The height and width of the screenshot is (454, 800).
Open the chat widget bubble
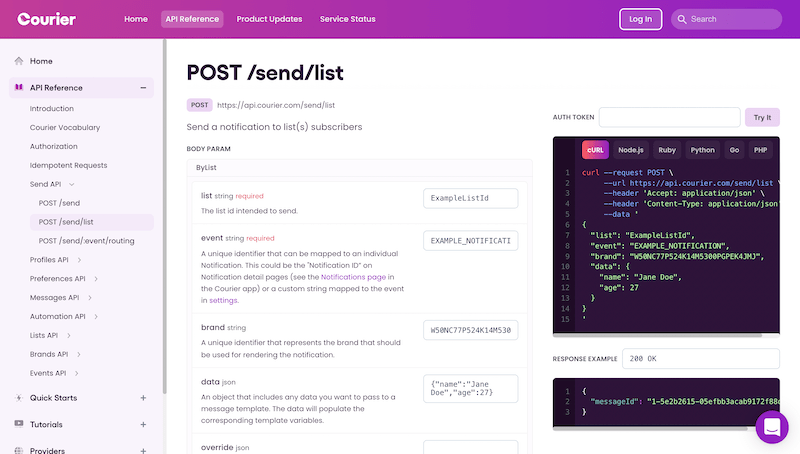(772, 427)
